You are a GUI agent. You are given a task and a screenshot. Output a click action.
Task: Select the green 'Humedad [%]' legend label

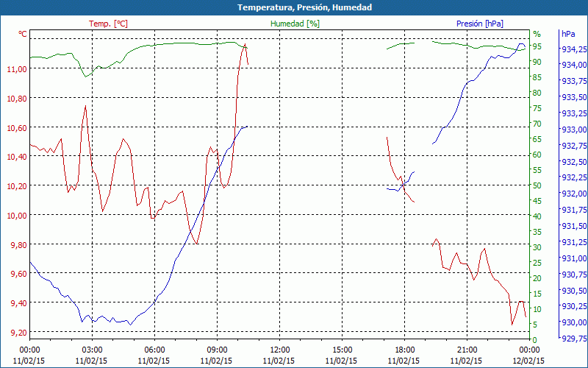coord(295,24)
